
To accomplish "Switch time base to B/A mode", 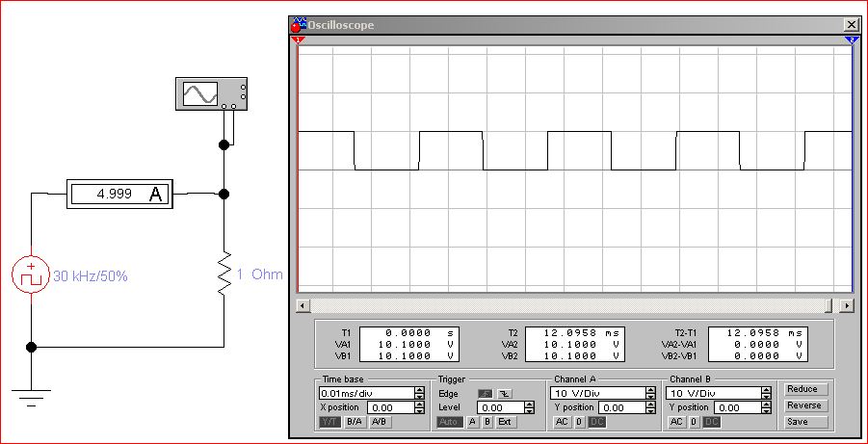I will coord(354,422).
